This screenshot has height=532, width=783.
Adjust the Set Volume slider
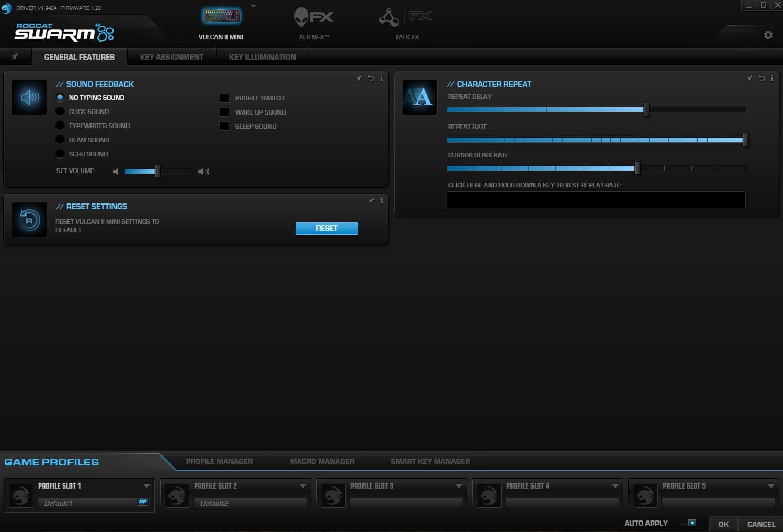click(x=157, y=171)
